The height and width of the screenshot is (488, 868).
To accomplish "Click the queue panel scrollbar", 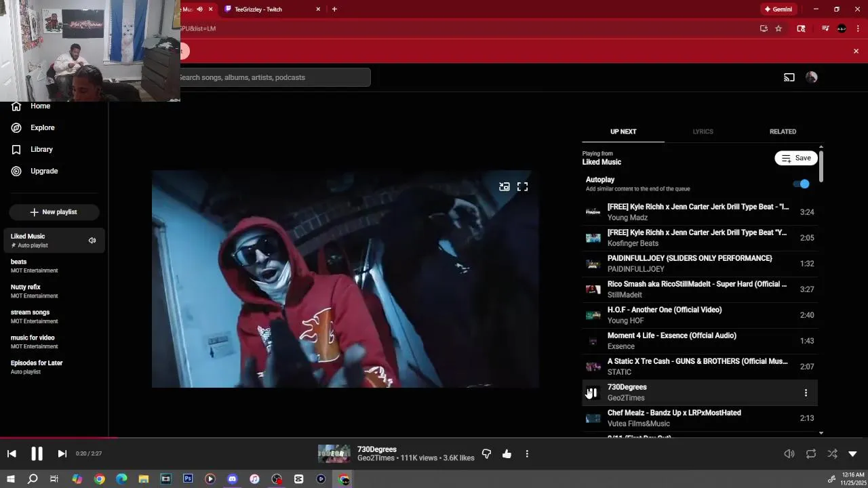I will point(821,166).
